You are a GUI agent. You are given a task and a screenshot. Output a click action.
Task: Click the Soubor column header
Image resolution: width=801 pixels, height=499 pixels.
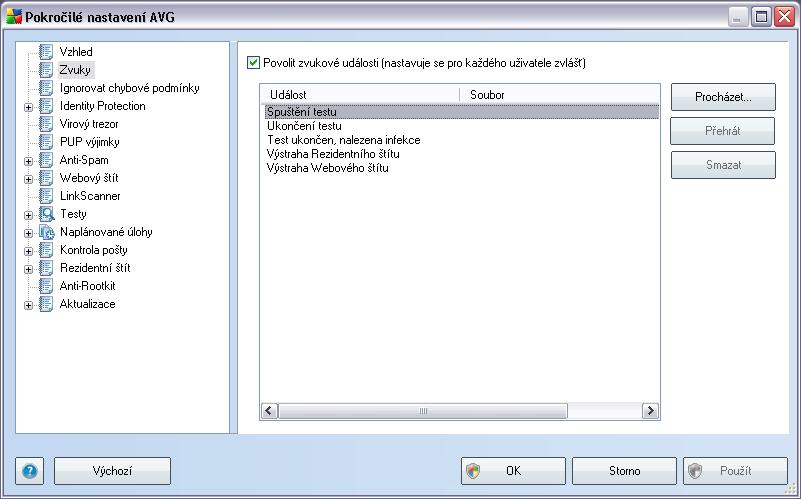point(559,94)
